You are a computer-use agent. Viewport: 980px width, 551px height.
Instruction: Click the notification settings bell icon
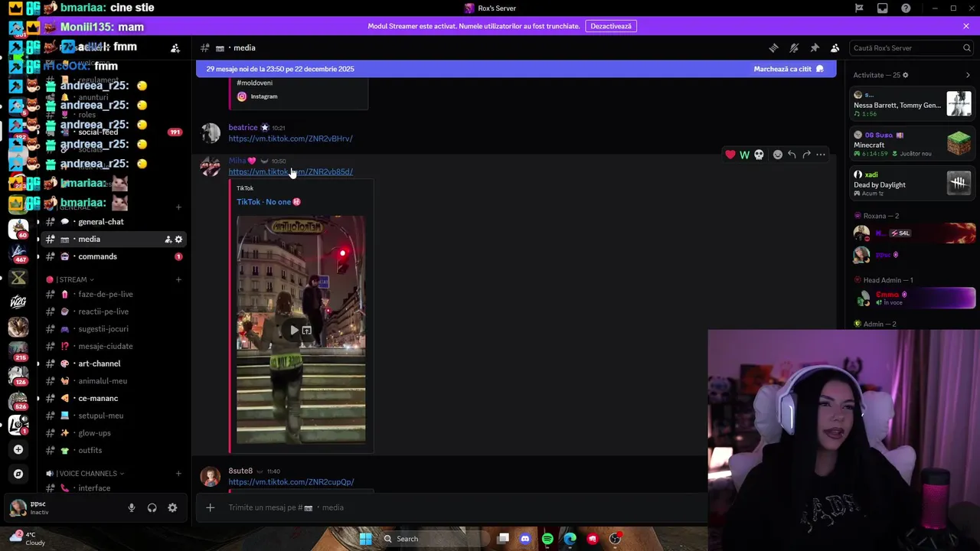pyautogui.click(x=794, y=48)
